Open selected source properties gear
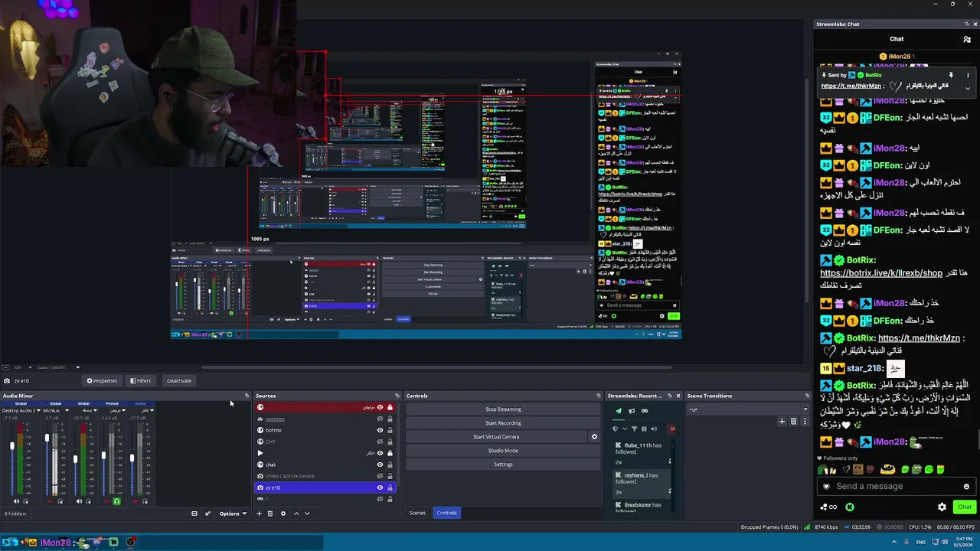Viewport: 980px width, 551px height. coord(283,514)
